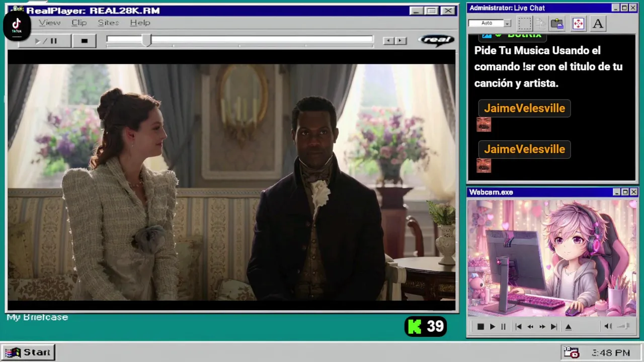The width and height of the screenshot is (644, 362).
Task: Click the "Pide Tu Musica" chat message
Action: 548,67
